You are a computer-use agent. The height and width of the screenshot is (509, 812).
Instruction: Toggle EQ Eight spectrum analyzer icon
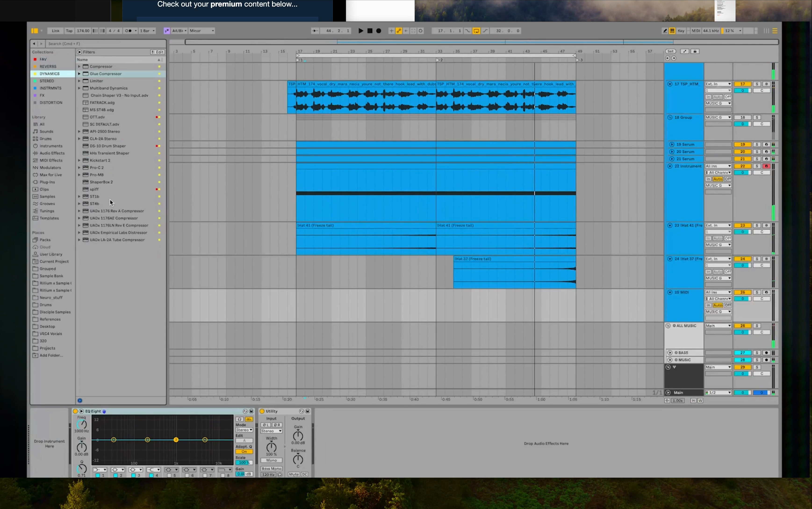click(249, 419)
